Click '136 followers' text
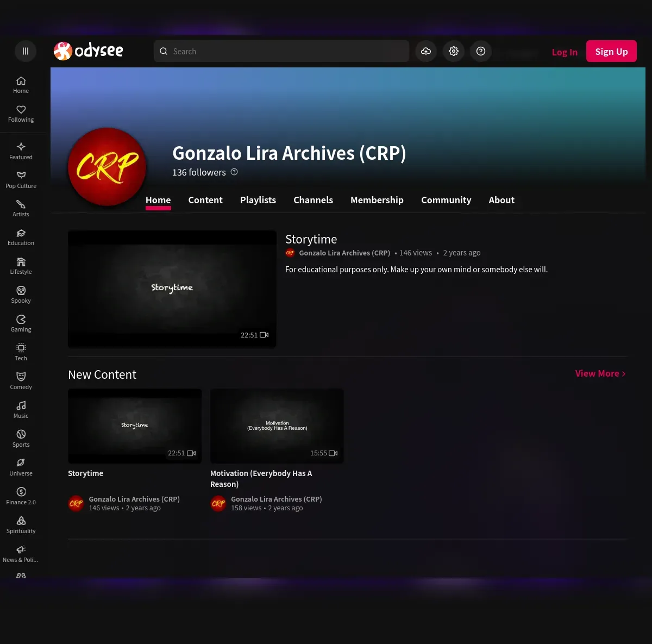 tap(199, 172)
